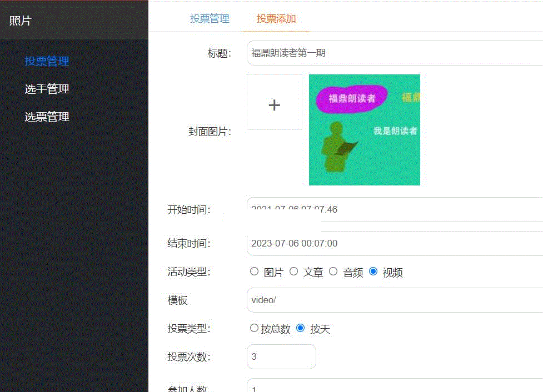Click the green 福鼎朗读者 cover thumbnail
This screenshot has width=543, height=392.
[364, 129]
